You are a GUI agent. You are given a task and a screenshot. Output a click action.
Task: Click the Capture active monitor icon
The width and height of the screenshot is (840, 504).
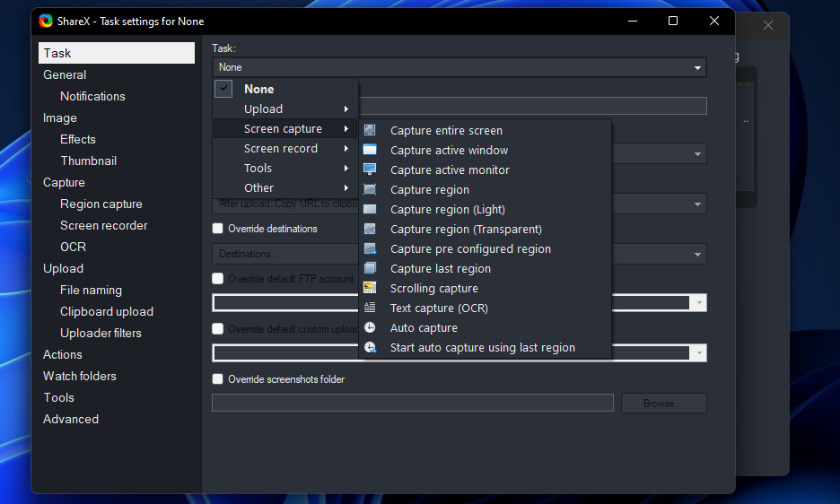[x=370, y=169]
